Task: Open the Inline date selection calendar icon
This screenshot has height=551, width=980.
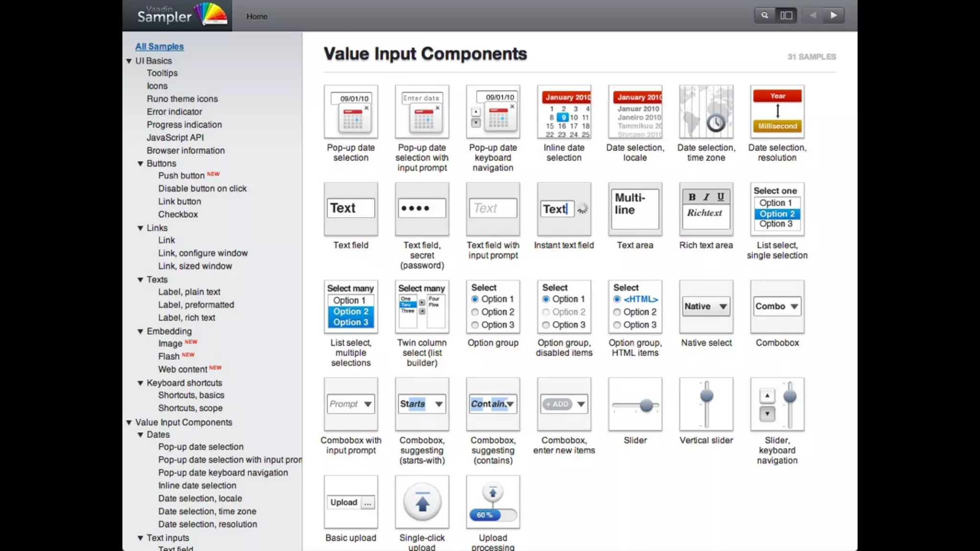Action: pos(564,112)
